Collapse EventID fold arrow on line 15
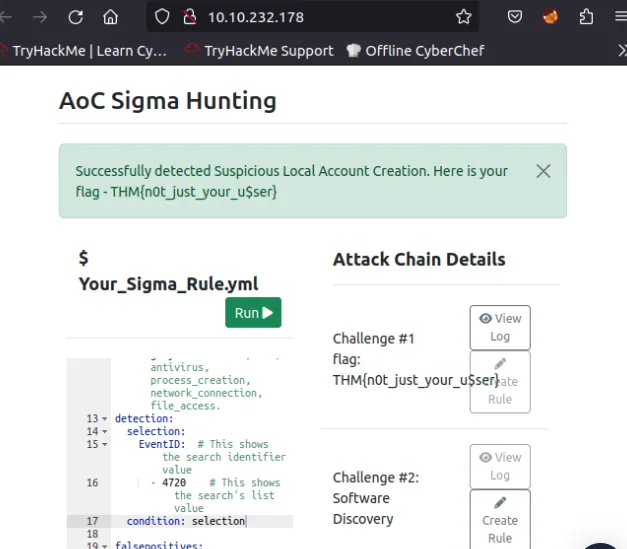This screenshot has height=549, width=627. (x=104, y=444)
